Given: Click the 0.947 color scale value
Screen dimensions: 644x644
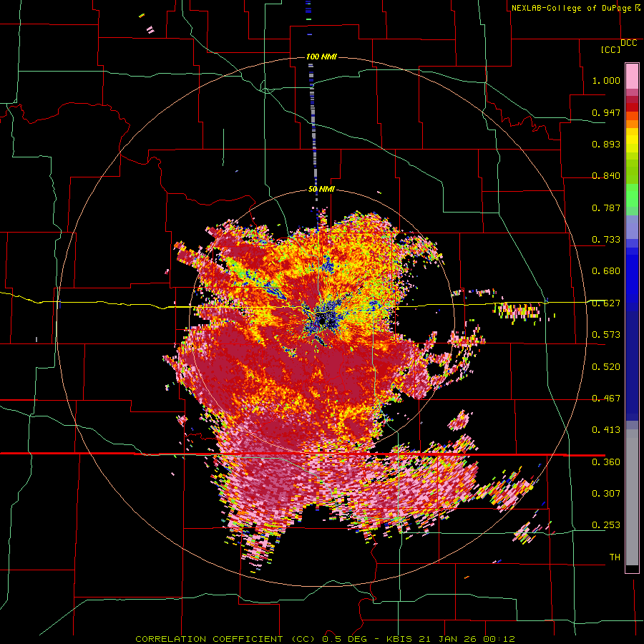Looking at the screenshot, I should (606, 112).
